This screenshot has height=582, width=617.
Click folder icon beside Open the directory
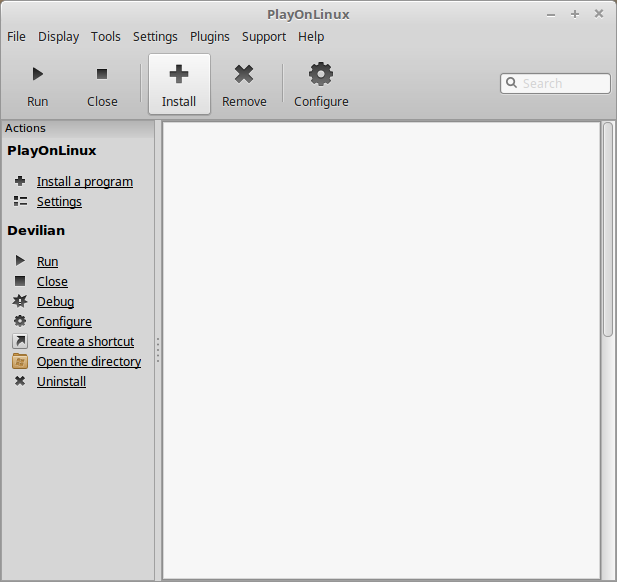20,361
